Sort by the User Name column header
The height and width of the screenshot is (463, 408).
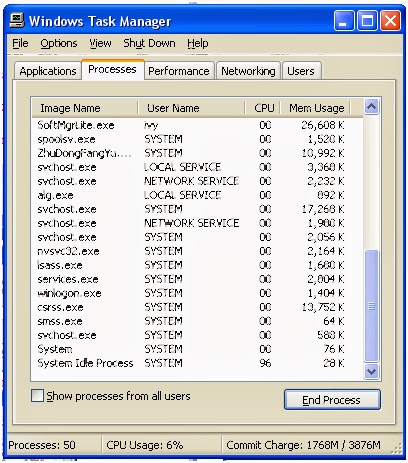coord(191,108)
